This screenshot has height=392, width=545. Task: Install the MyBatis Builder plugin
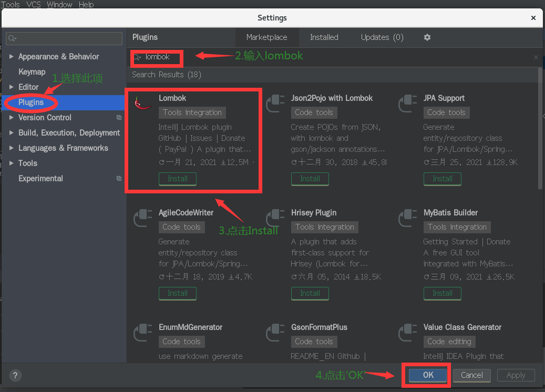[x=443, y=293]
